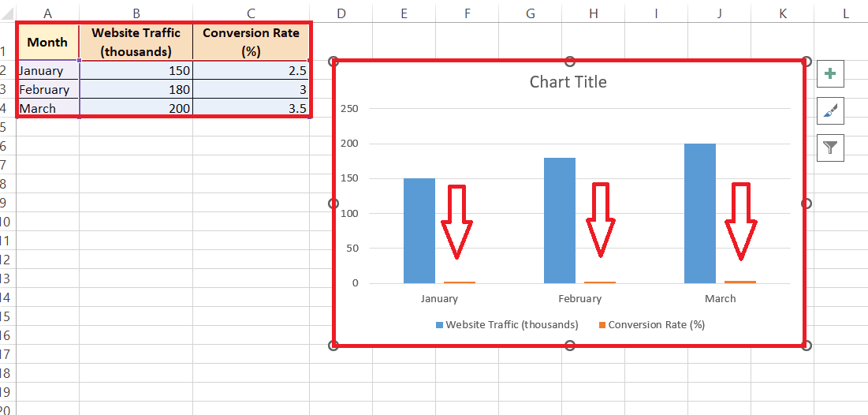
Task: Select column G header
Action: (x=531, y=13)
